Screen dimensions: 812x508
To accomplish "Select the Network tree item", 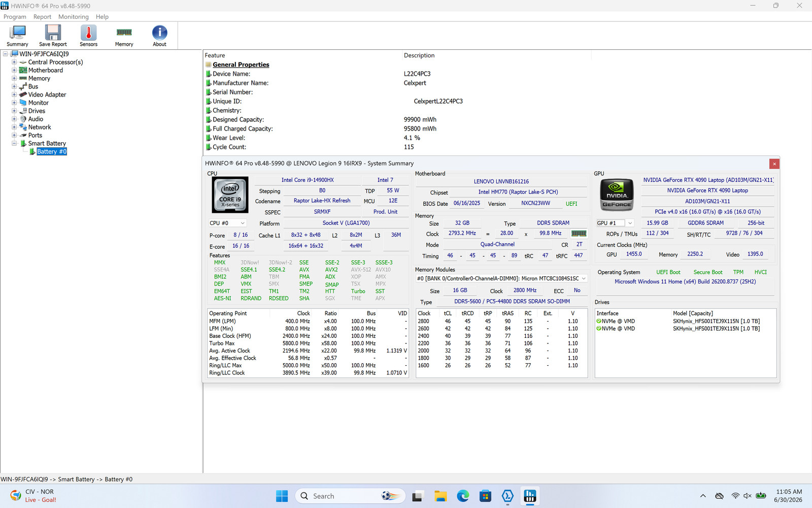I will click(x=40, y=127).
